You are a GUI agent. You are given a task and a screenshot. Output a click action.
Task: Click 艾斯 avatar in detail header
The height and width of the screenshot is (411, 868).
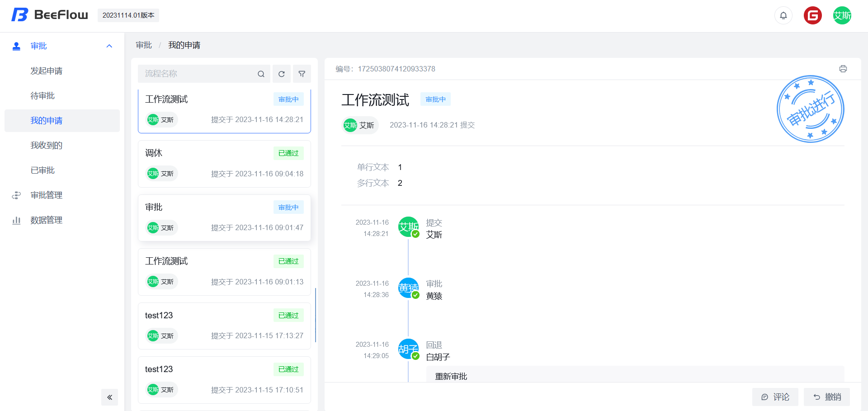pos(350,125)
